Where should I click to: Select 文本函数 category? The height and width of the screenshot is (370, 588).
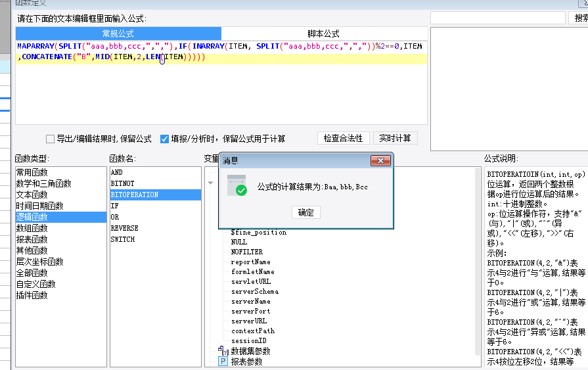60,195
